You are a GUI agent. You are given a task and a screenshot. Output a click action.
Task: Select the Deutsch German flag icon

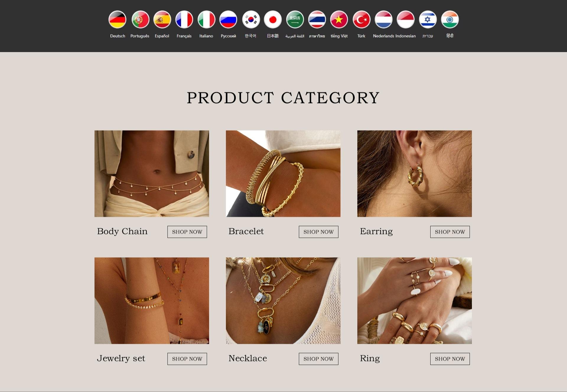click(118, 19)
